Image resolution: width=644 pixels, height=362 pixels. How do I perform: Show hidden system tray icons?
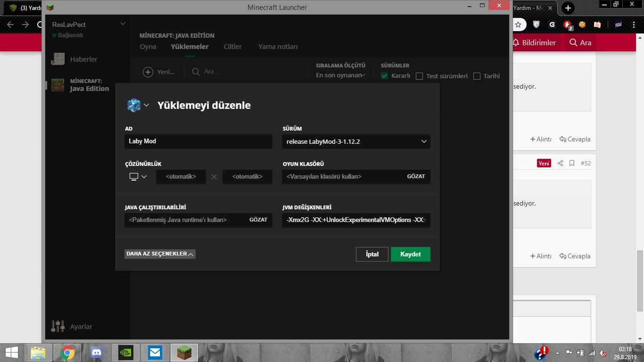click(558, 353)
